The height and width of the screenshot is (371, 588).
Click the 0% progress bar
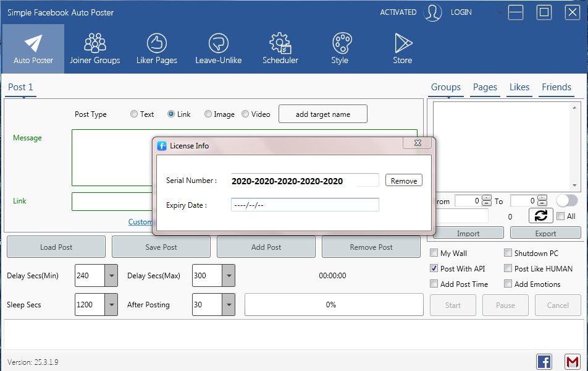tap(334, 305)
